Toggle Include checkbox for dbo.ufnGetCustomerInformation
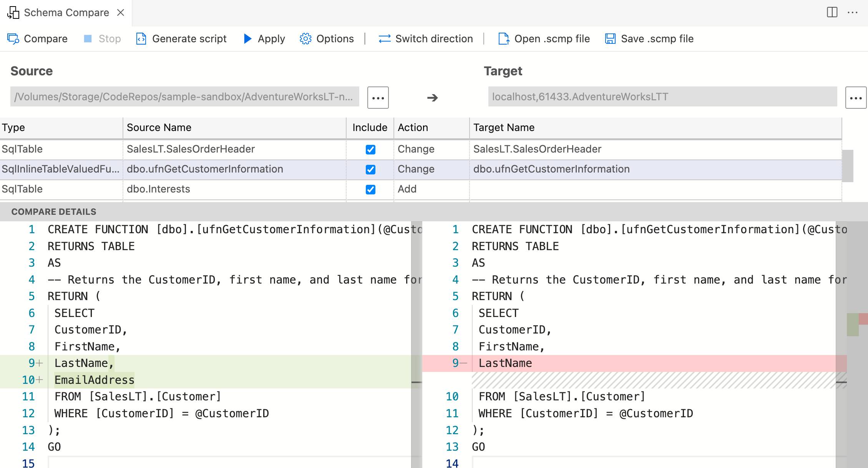868x468 pixels. click(370, 169)
